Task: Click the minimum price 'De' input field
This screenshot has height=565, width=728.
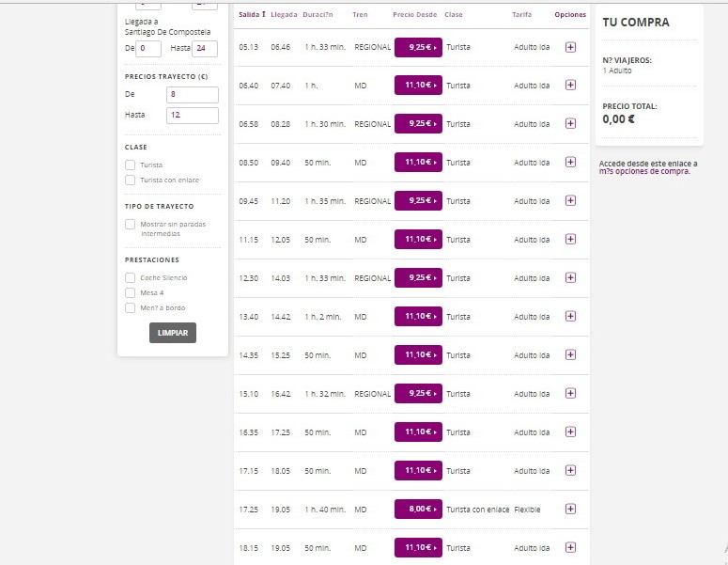Action: (192, 95)
